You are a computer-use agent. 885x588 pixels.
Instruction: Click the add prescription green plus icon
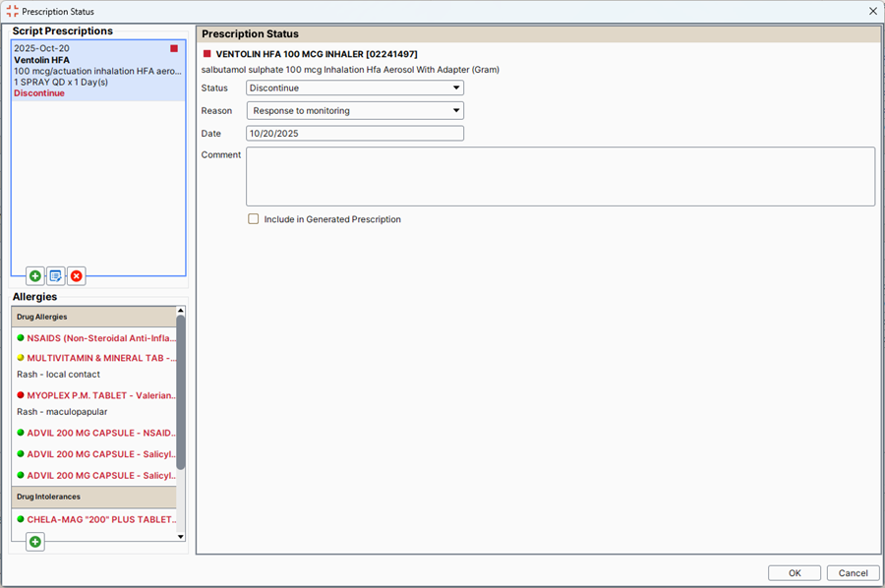point(35,276)
